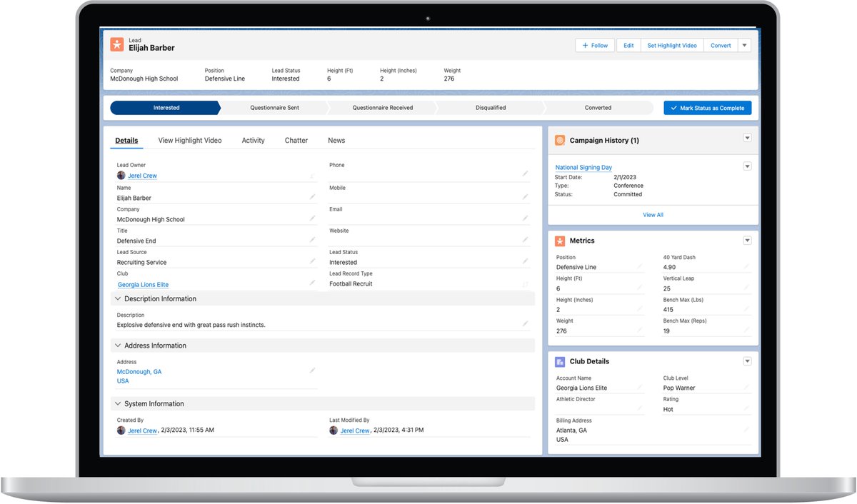Click the checkmark on Mark Status as Complete
This screenshot has height=504, width=857.
[673, 107]
